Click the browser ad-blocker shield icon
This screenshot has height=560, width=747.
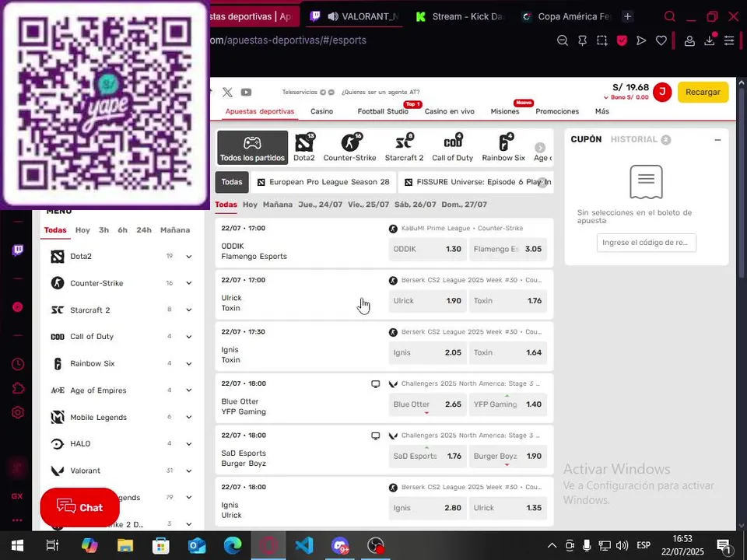click(x=622, y=40)
